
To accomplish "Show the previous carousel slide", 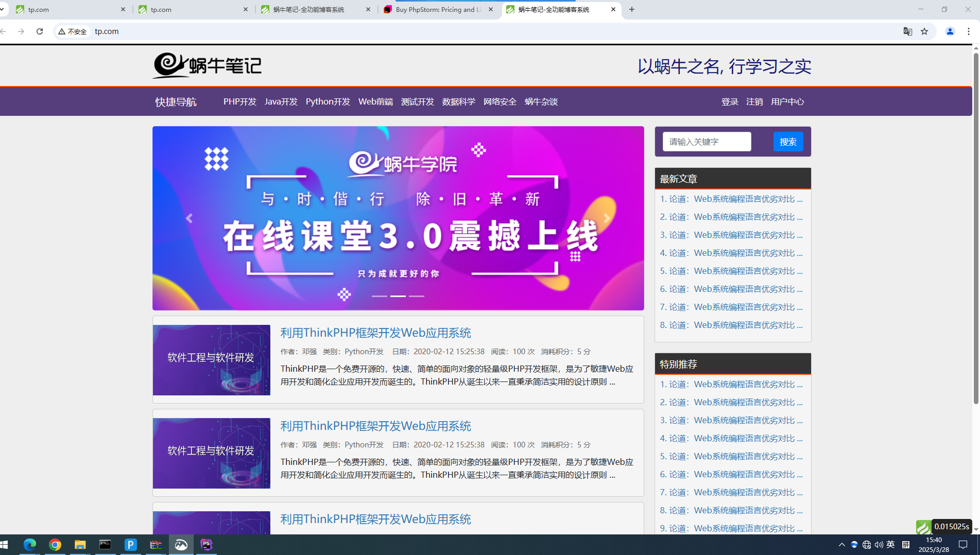I will pos(189,218).
